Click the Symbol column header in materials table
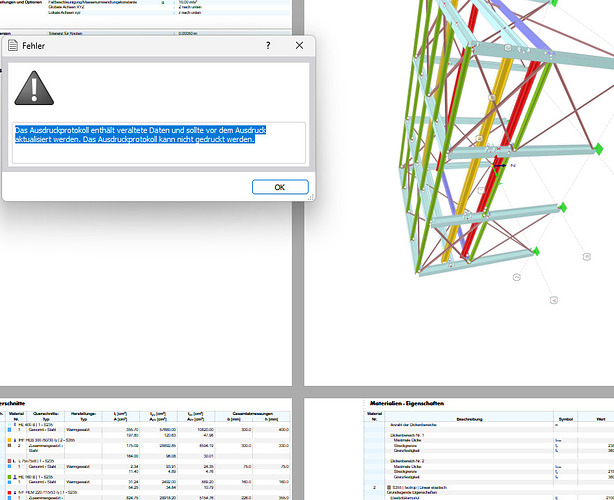614x500 pixels. [x=565, y=418]
